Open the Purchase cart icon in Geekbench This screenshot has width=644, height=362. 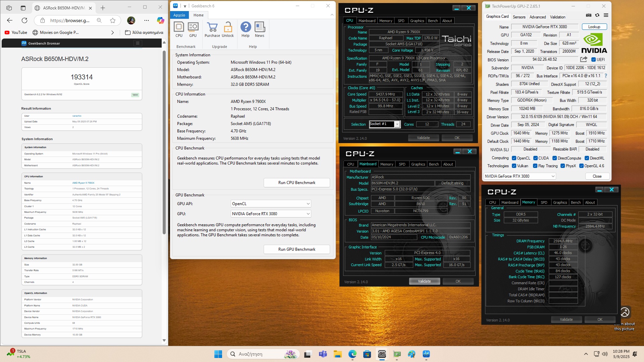212,29
